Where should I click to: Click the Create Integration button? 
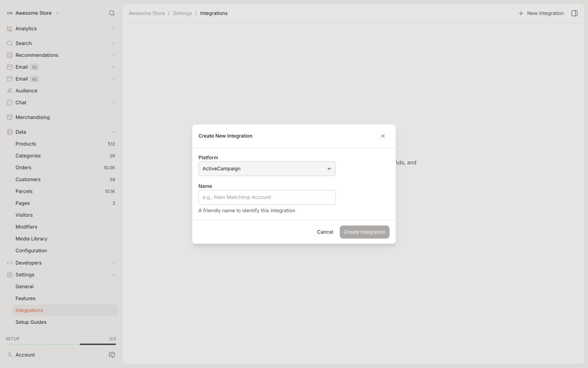[365, 232]
